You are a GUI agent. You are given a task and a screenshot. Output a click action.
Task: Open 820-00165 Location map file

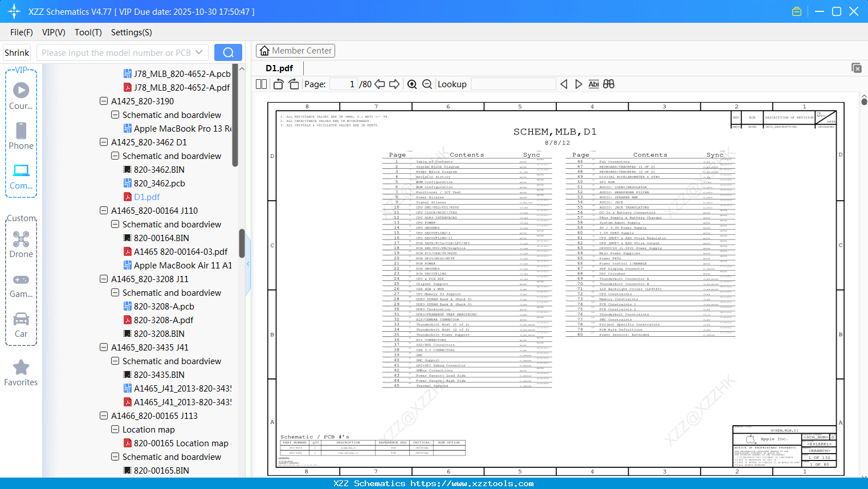point(176,443)
